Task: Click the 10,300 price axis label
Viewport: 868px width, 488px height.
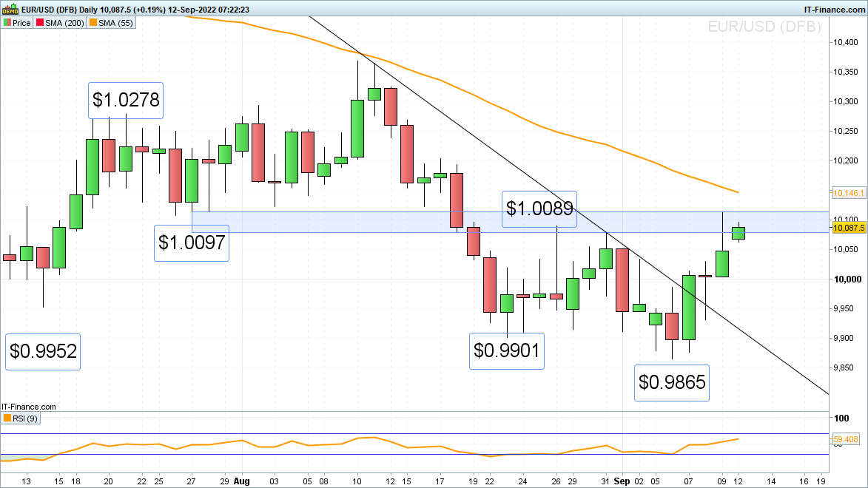Action: click(846, 101)
